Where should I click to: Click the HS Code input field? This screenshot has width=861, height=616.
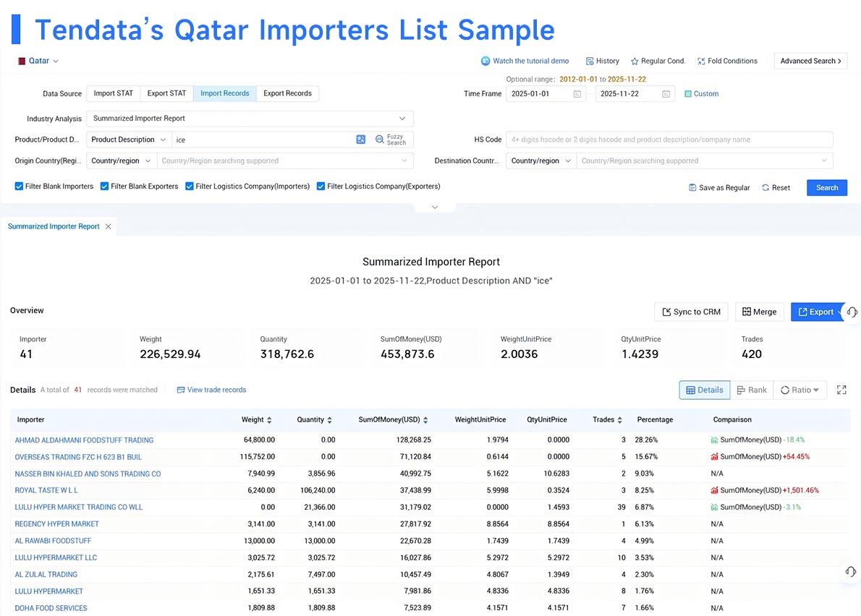tap(669, 140)
